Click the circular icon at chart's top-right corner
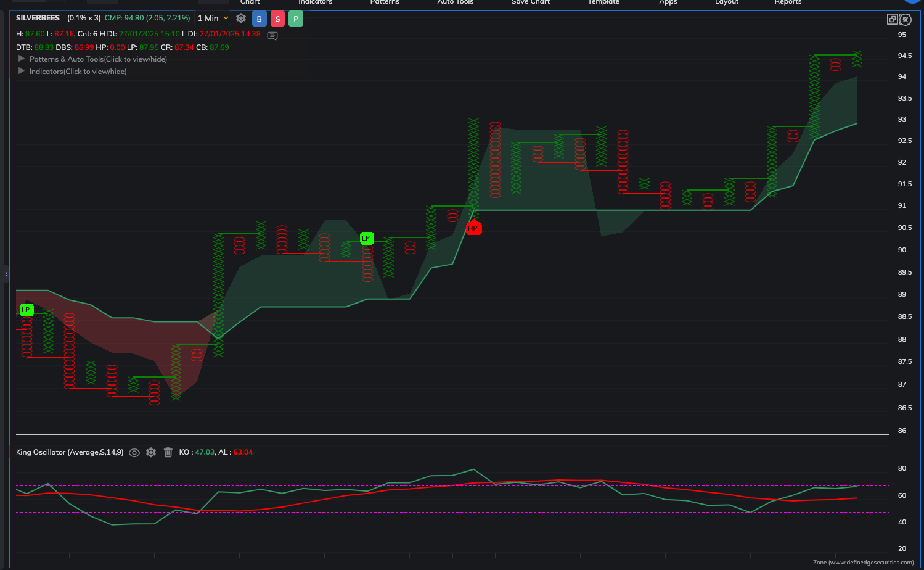 click(906, 19)
